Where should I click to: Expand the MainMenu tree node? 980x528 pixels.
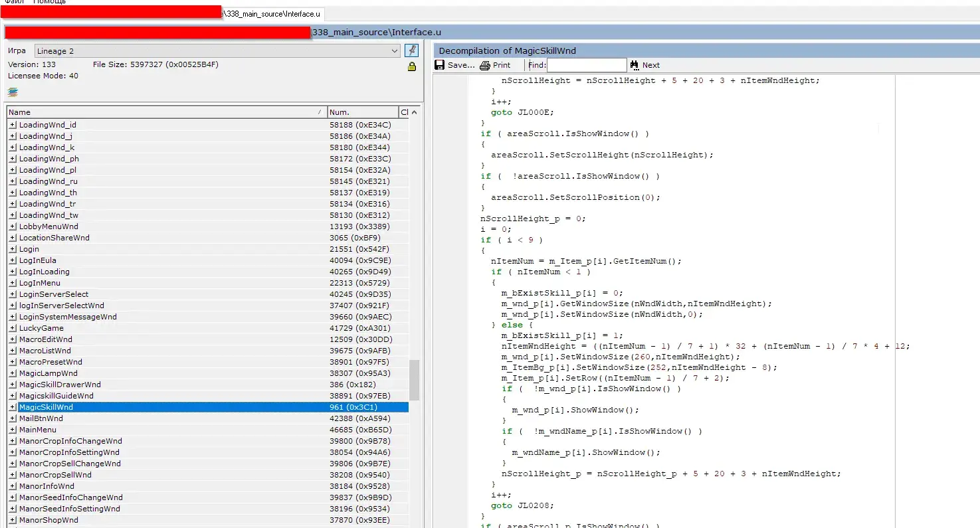13,430
